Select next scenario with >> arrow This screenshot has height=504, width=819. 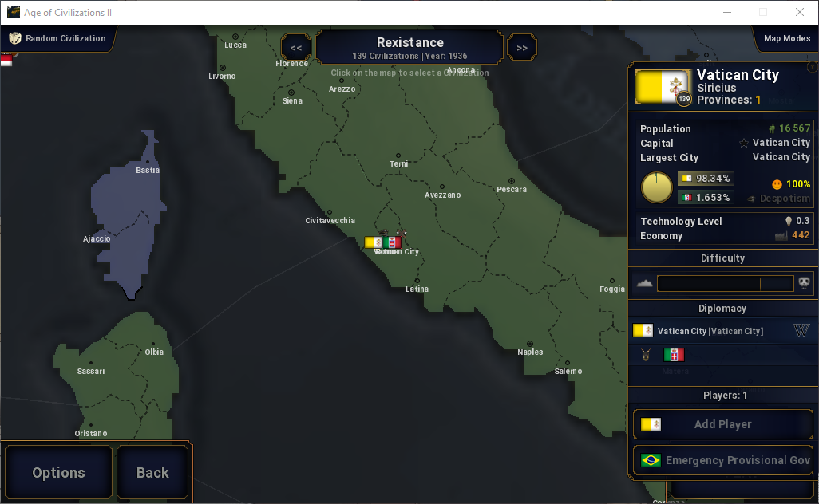[522, 48]
